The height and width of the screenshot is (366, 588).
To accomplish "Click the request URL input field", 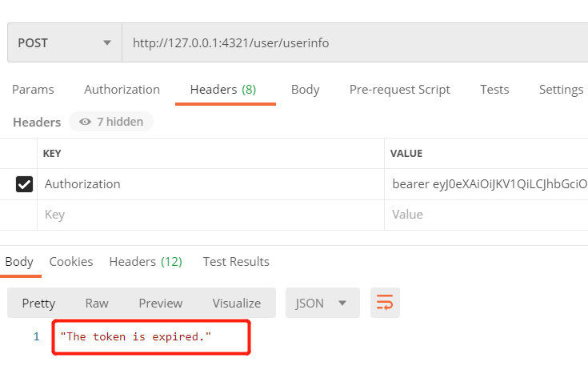I will tap(352, 42).
